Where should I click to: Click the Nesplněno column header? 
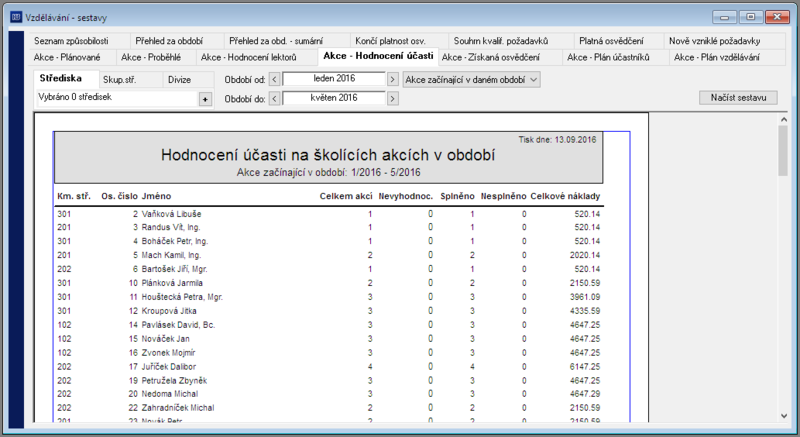503,196
